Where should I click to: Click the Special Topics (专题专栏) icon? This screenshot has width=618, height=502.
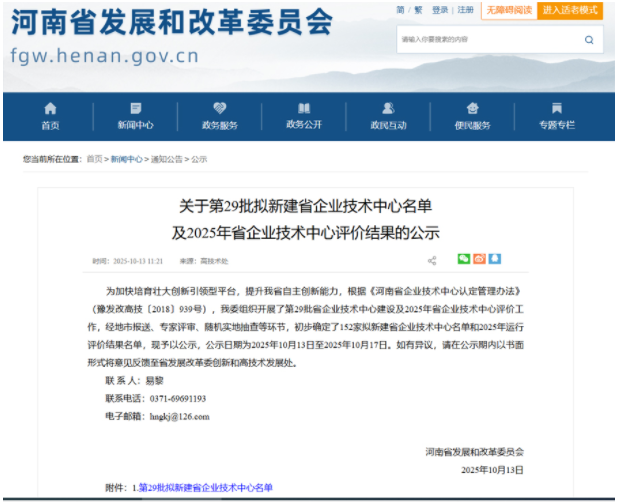click(x=557, y=109)
